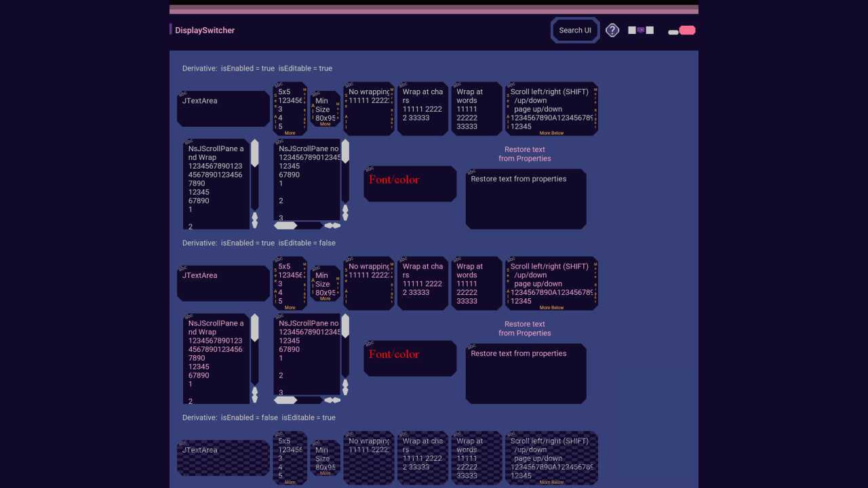Click the disabled Wrap at chars area, isEnabled false section
Image resolution: width=868 pixels, height=488 pixels.
click(x=422, y=458)
